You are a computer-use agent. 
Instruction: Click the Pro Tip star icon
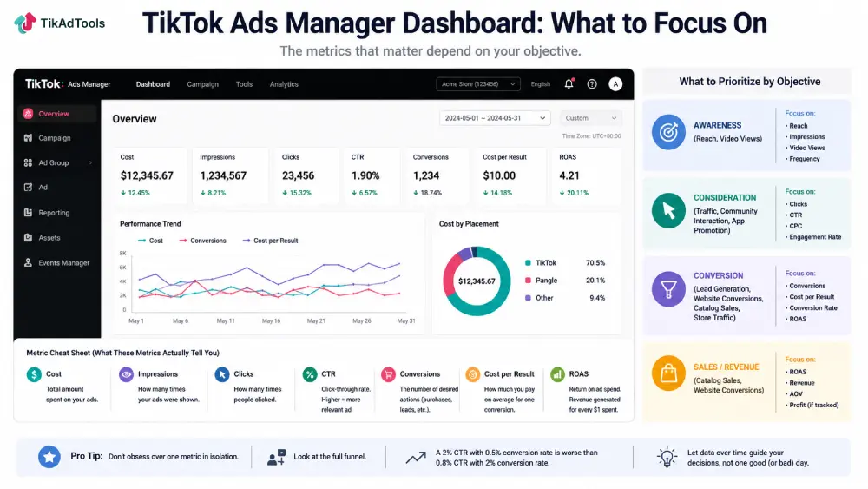coord(49,457)
